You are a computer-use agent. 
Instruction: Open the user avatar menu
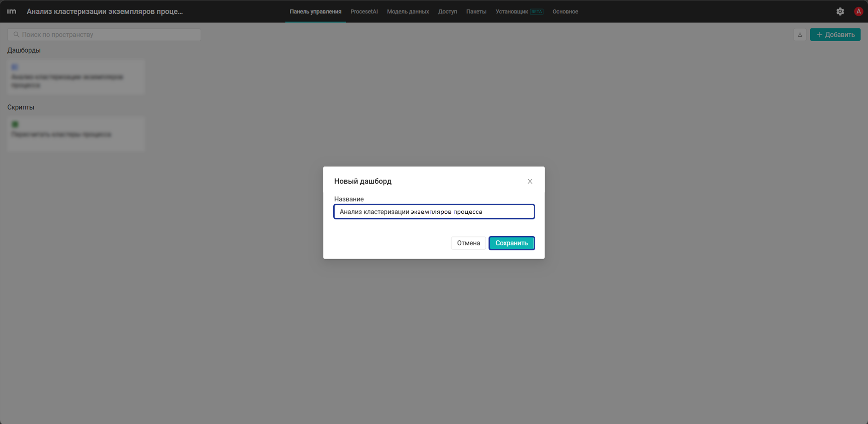858,12
